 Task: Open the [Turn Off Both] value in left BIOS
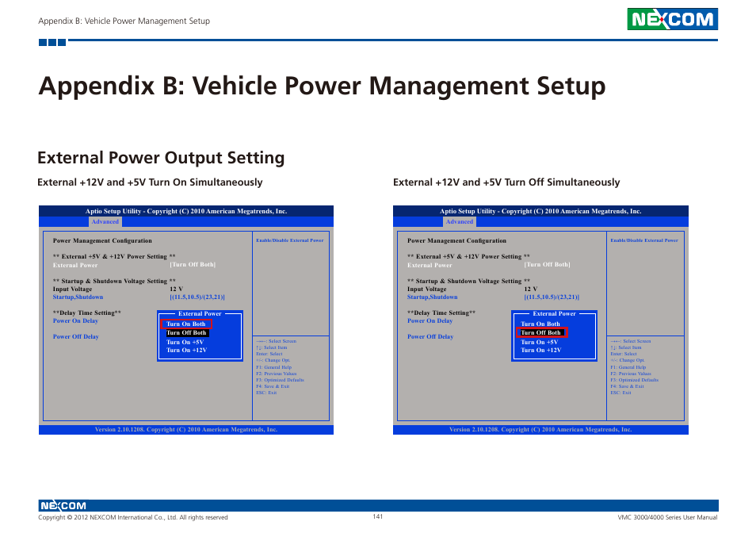coord(193,264)
